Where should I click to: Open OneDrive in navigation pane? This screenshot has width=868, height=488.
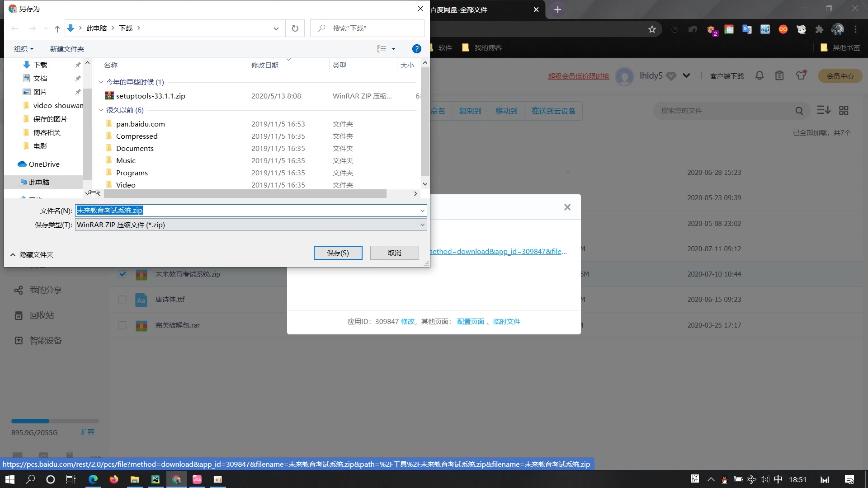pos(44,164)
